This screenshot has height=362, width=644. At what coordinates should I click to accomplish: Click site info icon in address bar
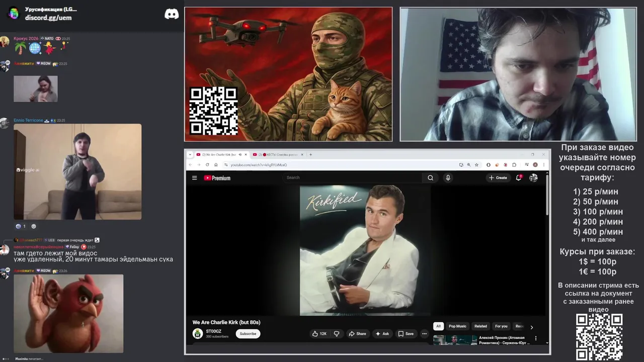[226, 165]
